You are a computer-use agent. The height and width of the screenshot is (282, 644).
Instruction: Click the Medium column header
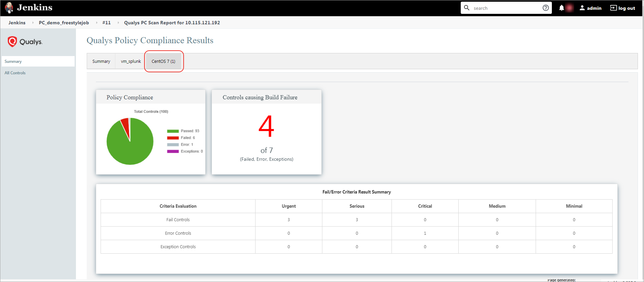tap(497, 206)
